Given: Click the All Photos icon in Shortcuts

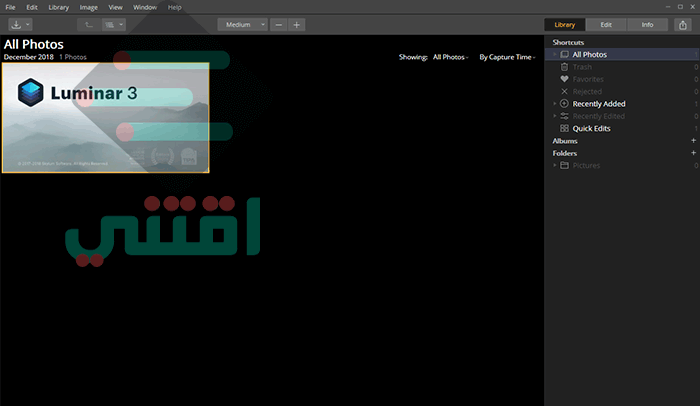Looking at the screenshot, I should click(x=564, y=54).
